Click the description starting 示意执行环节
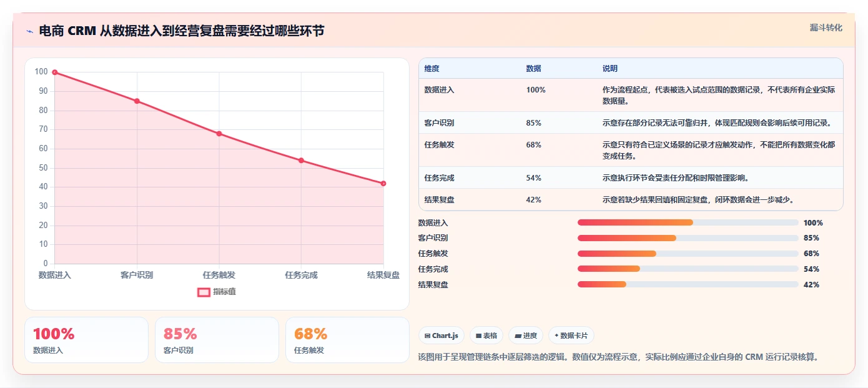 coord(675,178)
